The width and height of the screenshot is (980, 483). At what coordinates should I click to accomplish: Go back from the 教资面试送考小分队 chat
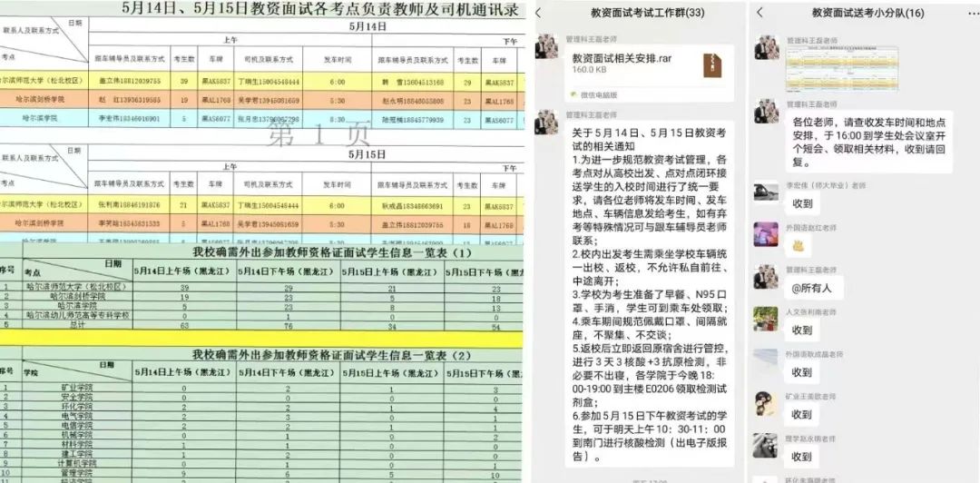click(x=759, y=13)
